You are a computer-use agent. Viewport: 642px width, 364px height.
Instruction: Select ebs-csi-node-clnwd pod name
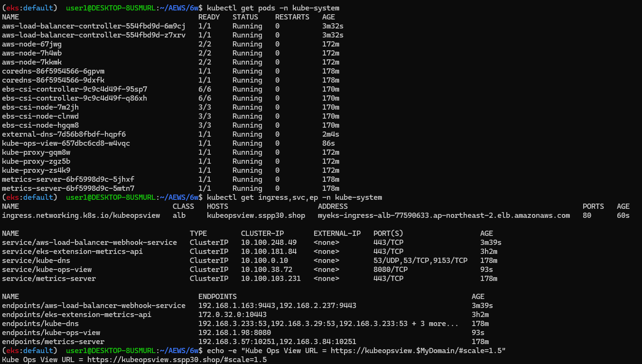point(40,116)
